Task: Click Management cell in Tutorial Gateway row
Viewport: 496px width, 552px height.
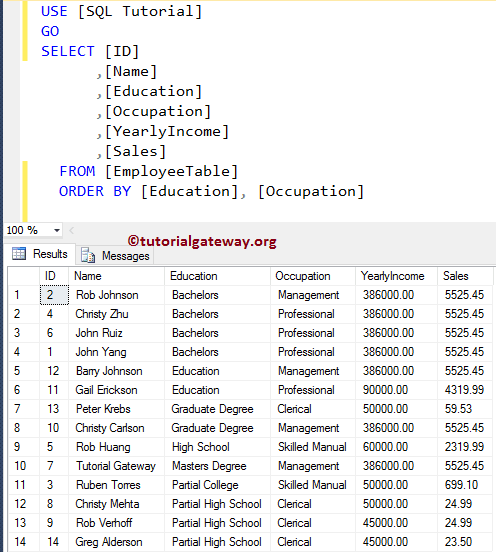Action: 313,466
